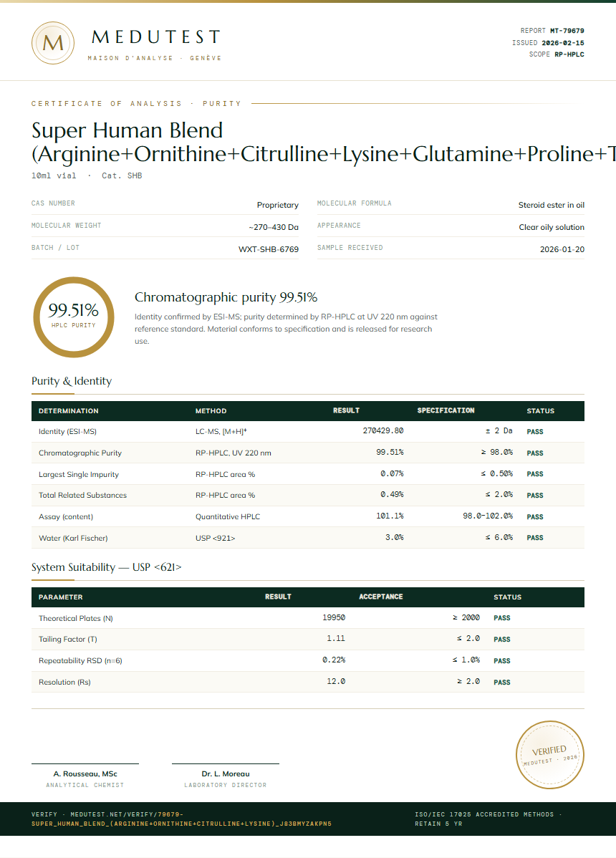
Task: Select batch lot WXT-SHB-6769
Action: 268,249
